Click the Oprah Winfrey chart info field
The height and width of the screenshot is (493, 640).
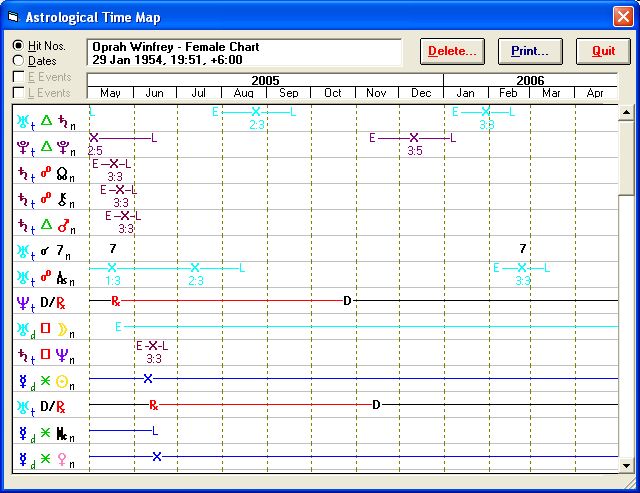click(244, 53)
